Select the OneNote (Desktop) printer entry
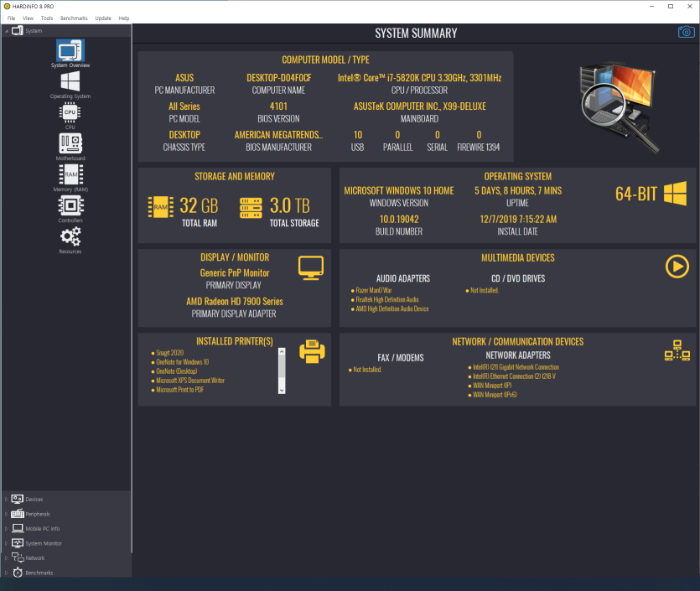Image resolution: width=700 pixels, height=591 pixels. click(176, 371)
